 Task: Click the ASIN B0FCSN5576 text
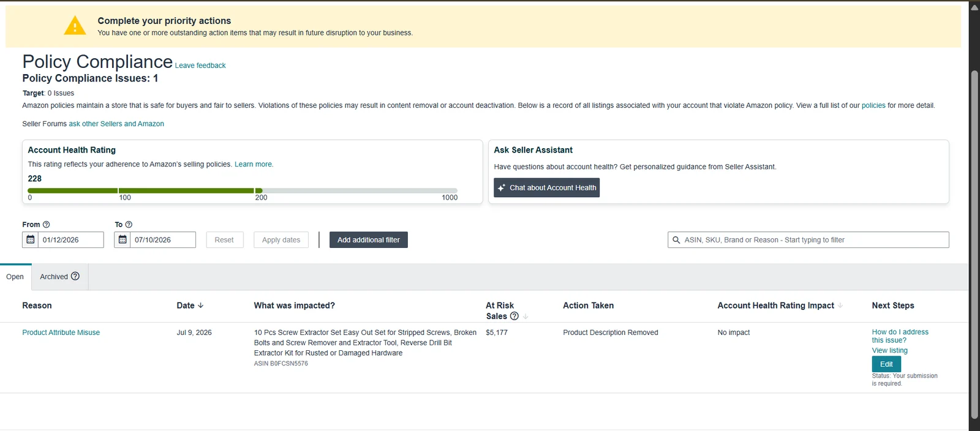[281, 364]
